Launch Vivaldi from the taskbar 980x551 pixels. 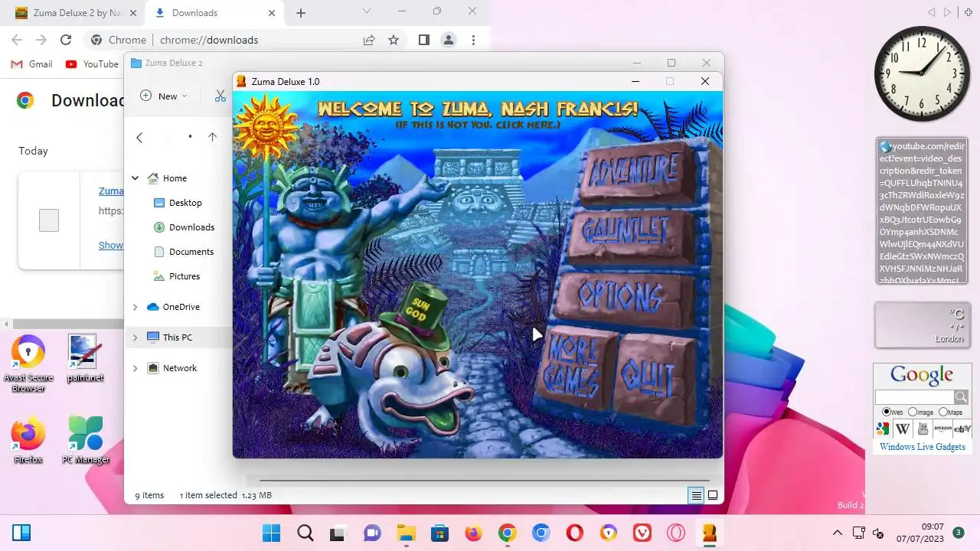point(642,533)
